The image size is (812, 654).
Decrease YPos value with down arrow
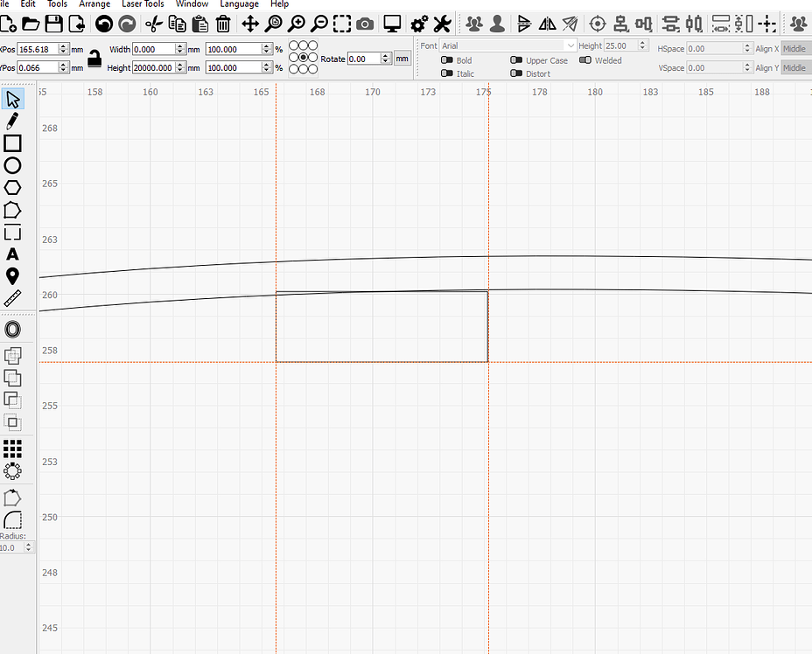pyautogui.click(x=63, y=70)
